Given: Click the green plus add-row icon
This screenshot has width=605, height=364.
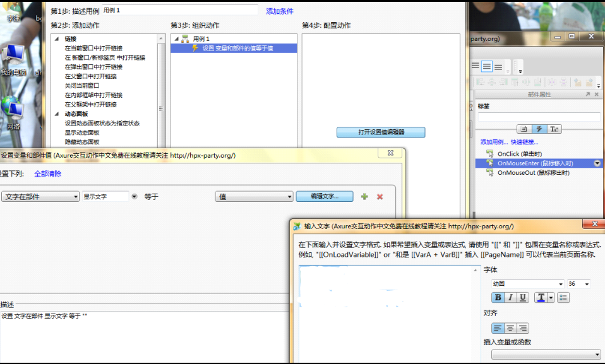Looking at the screenshot, I should [x=364, y=197].
